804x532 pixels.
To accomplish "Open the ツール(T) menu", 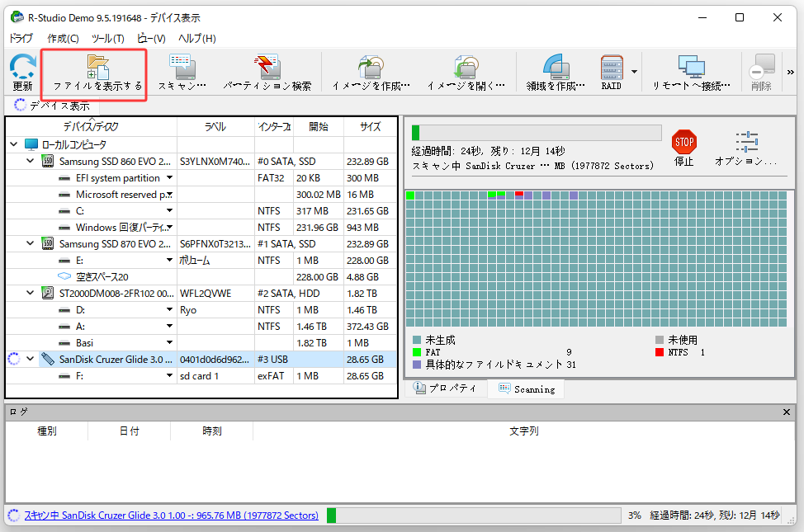I will point(106,38).
